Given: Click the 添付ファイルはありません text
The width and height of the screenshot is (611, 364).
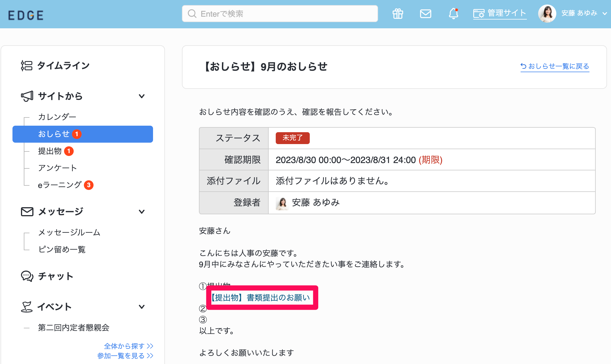Looking at the screenshot, I should click(x=332, y=181).
